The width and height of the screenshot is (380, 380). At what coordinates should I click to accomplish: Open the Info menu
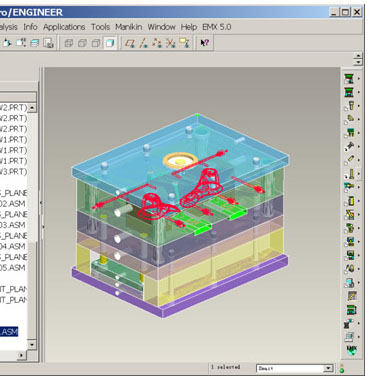(x=30, y=27)
